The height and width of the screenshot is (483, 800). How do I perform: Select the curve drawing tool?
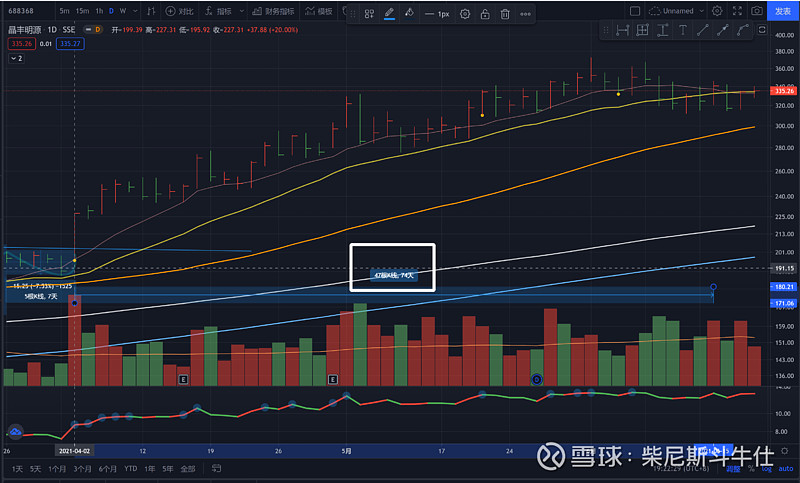click(742, 30)
